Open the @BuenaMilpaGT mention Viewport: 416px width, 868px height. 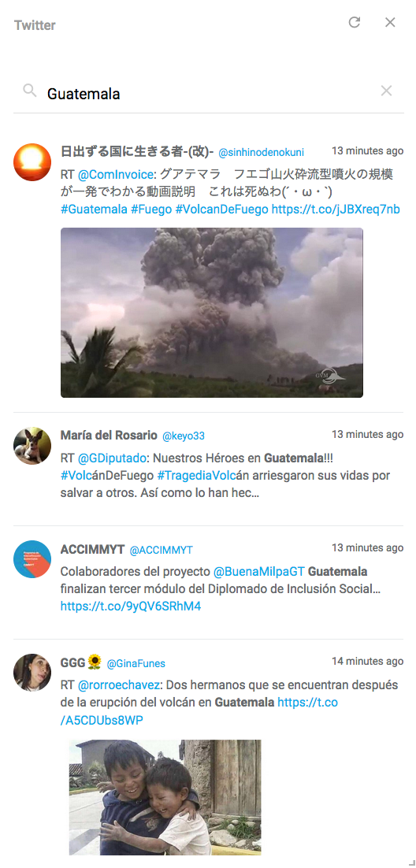click(258, 571)
